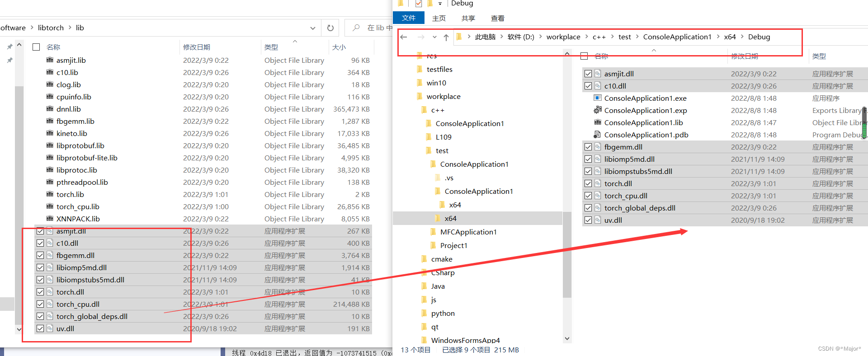868x356 pixels.
Task: Uncheck torch_cpu.dll checkbox in lib window
Action: pyautogui.click(x=40, y=304)
